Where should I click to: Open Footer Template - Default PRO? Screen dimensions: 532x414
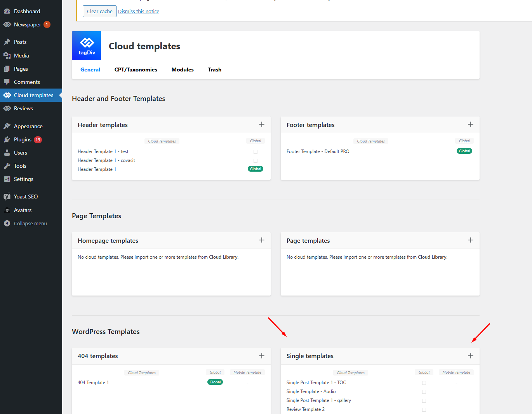click(x=318, y=151)
